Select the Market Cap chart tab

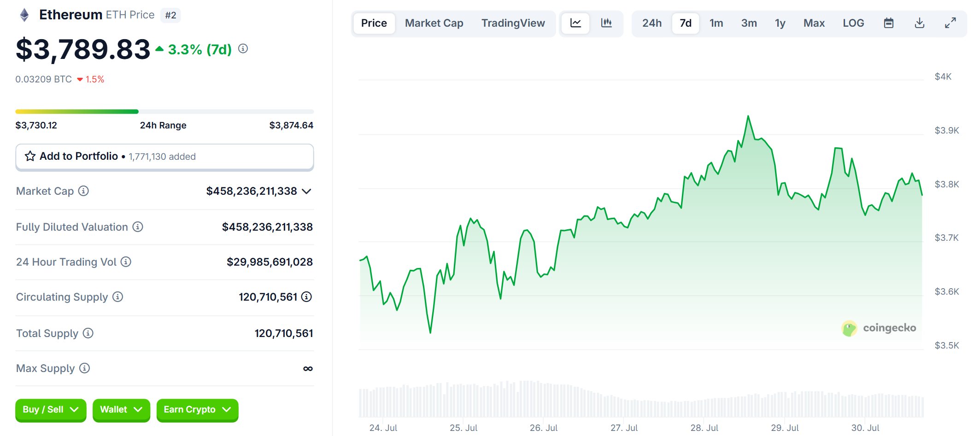(x=434, y=23)
